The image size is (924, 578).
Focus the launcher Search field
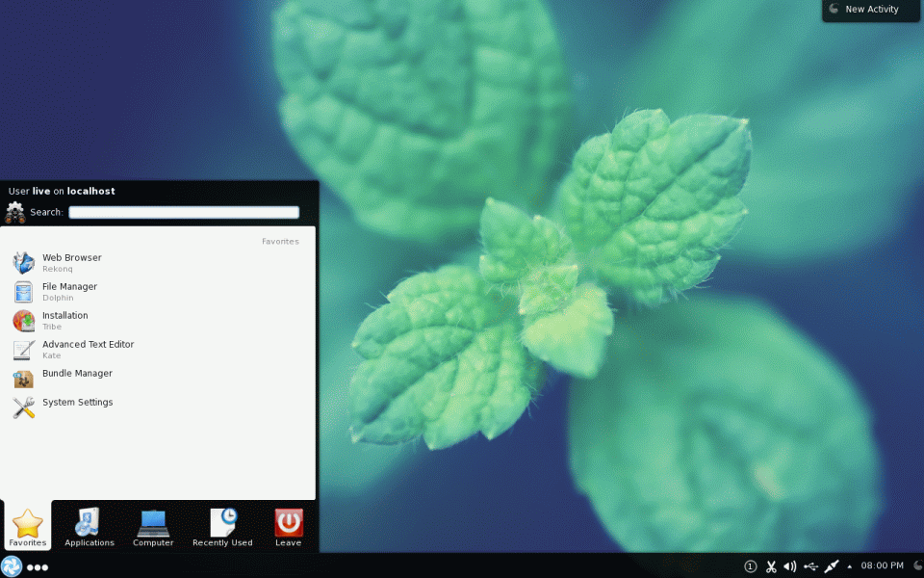tap(184, 212)
